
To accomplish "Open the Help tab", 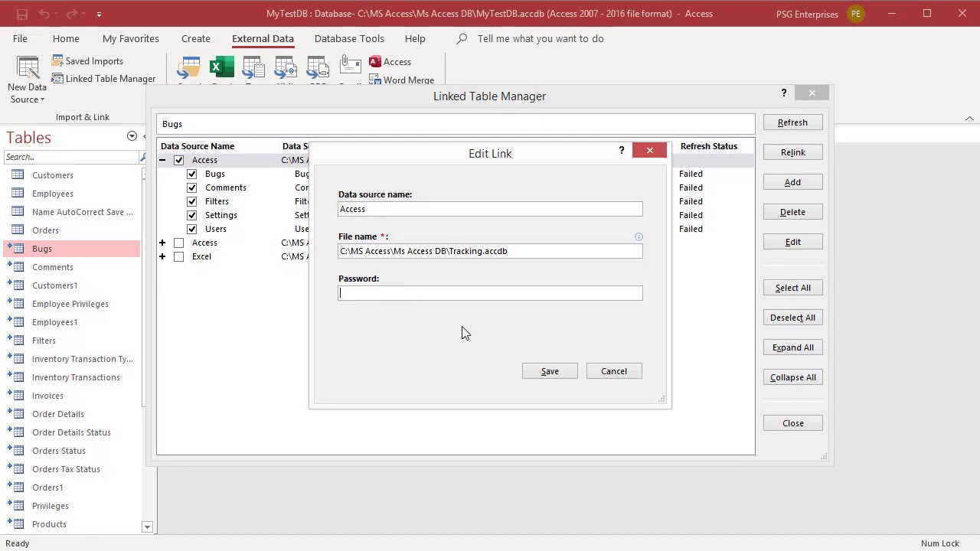I will (415, 39).
